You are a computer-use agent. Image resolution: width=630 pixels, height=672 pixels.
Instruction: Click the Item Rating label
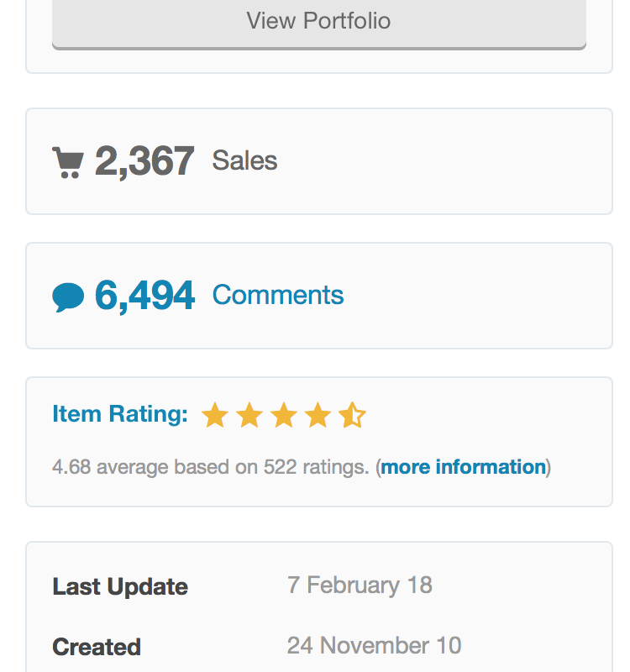(120, 414)
